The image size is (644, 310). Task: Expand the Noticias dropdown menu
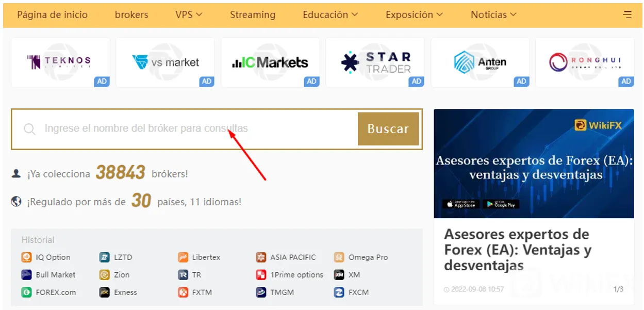point(493,14)
